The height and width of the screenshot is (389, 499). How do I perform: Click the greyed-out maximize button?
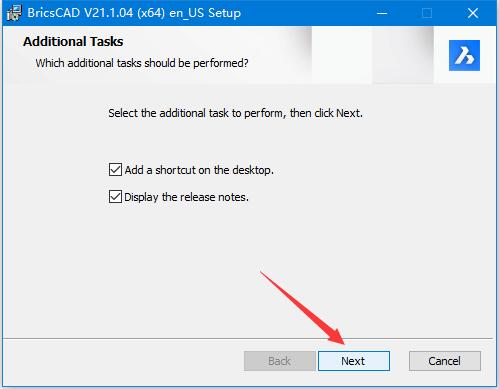427,13
